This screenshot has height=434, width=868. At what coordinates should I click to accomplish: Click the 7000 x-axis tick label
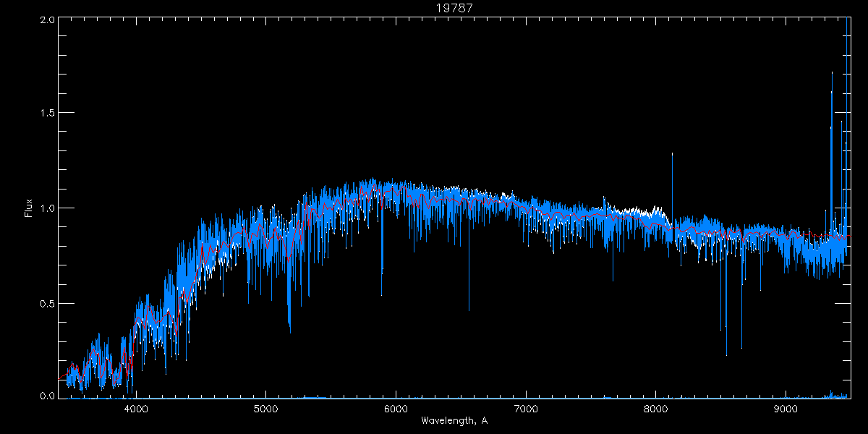click(526, 408)
